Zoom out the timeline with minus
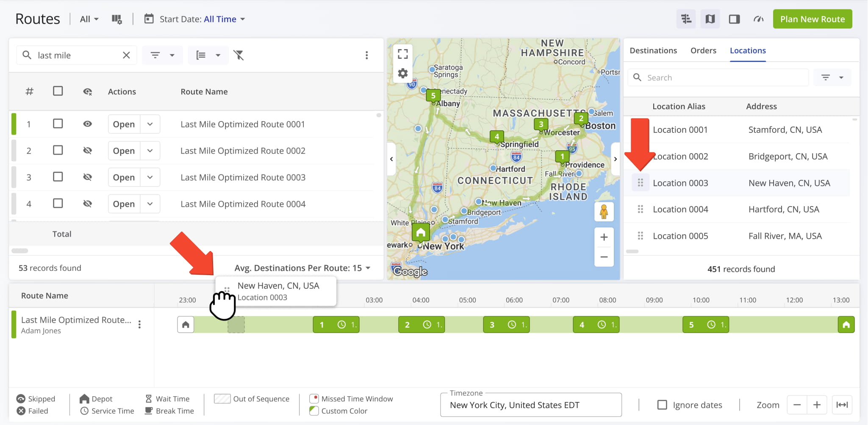This screenshot has height=425, width=868. click(x=797, y=405)
